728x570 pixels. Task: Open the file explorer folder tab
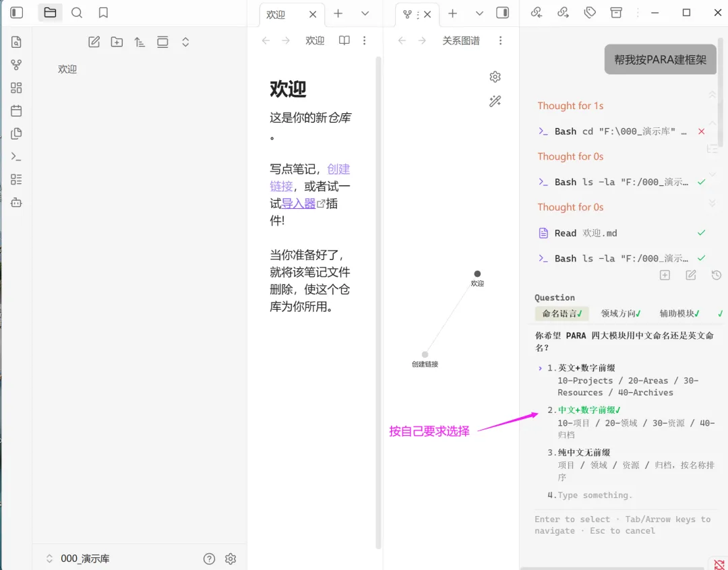coord(50,13)
